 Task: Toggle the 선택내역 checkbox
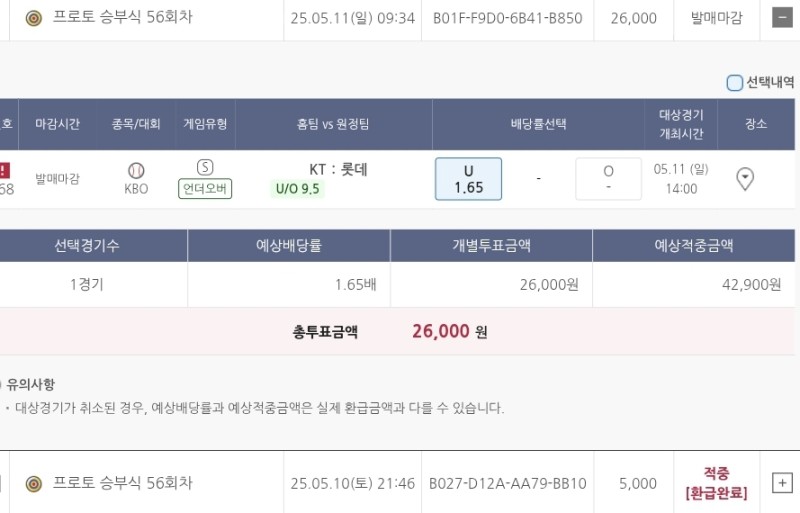pos(735,83)
